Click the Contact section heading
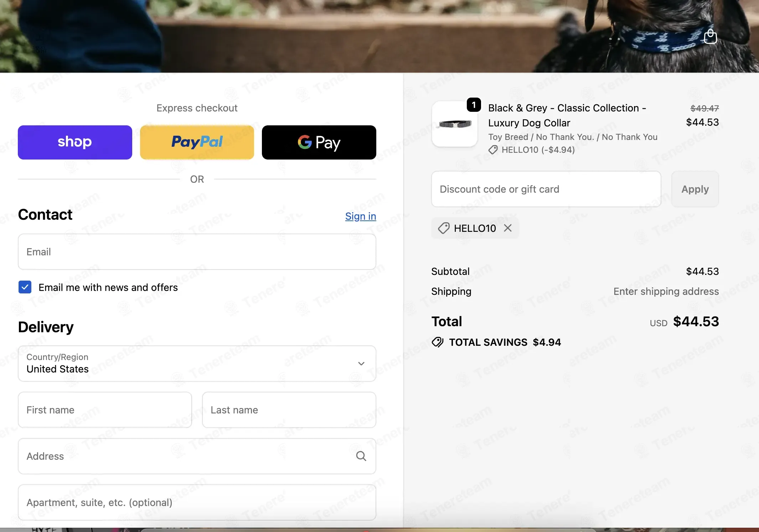Viewport: 759px width, 532px height. 45,215
